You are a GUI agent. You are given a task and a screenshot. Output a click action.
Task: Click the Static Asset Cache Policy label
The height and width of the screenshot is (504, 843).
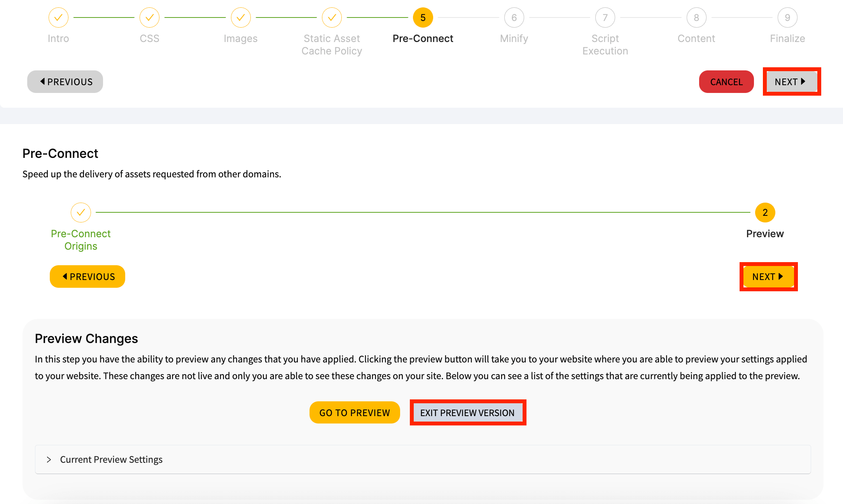coord(332,45)
